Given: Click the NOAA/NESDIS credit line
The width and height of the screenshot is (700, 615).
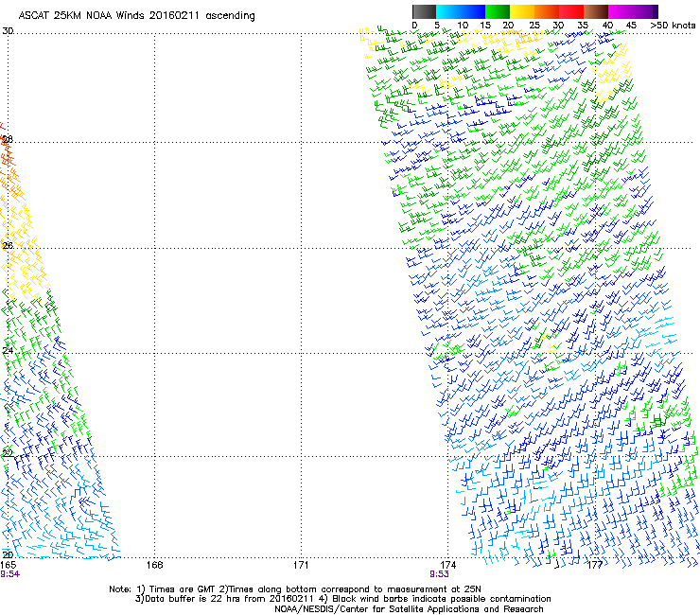Looking at the screenshot, I should pos(409,609).
